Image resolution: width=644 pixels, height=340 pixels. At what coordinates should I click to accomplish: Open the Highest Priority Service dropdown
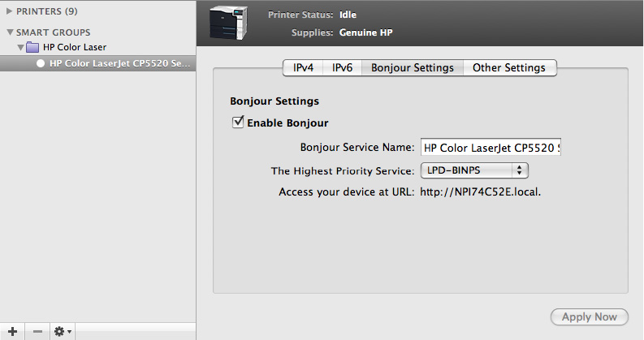(x=474, y=170)
